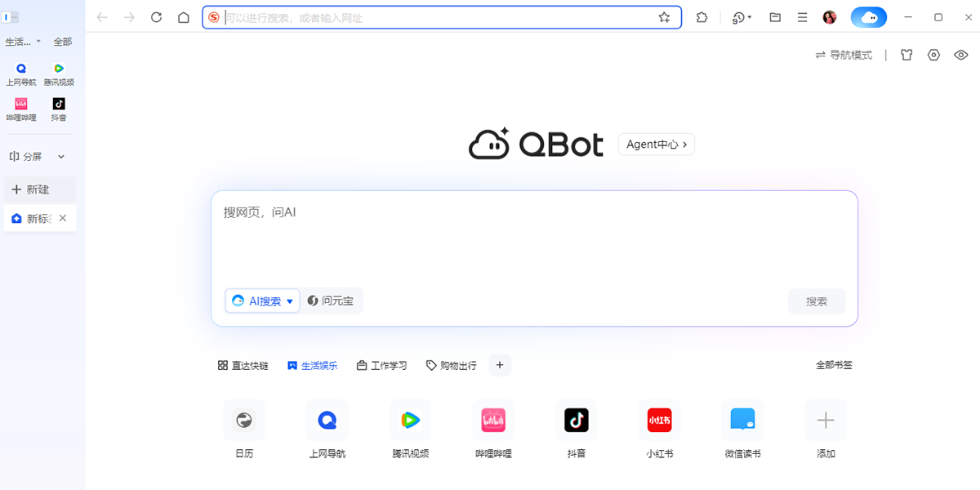Click the QBot logo
The height and width of the screenshot is (490, 980).
coord(536,145)
